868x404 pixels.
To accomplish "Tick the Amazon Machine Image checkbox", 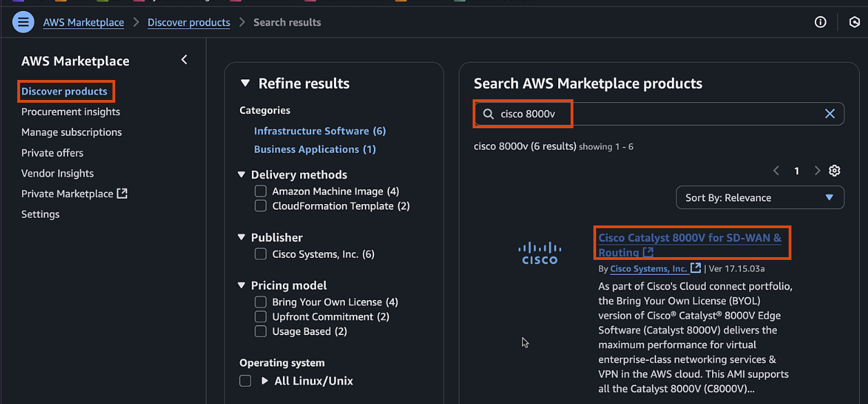I will 260,191.
